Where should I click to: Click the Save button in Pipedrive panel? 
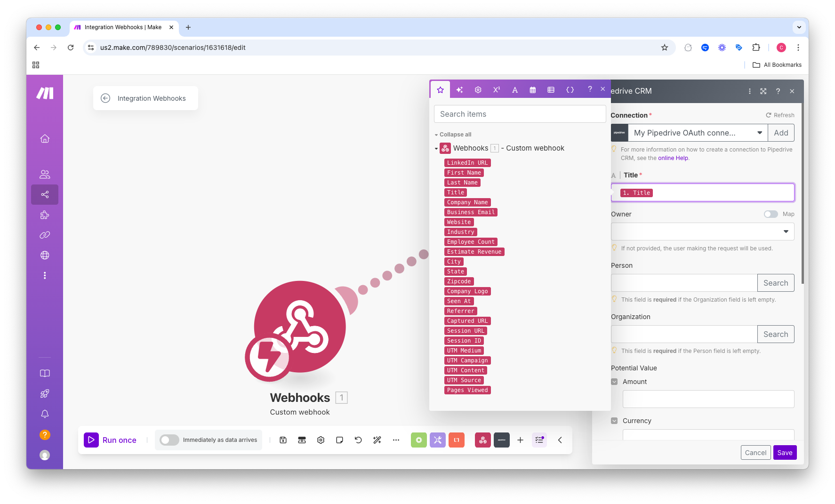point(785,453)
